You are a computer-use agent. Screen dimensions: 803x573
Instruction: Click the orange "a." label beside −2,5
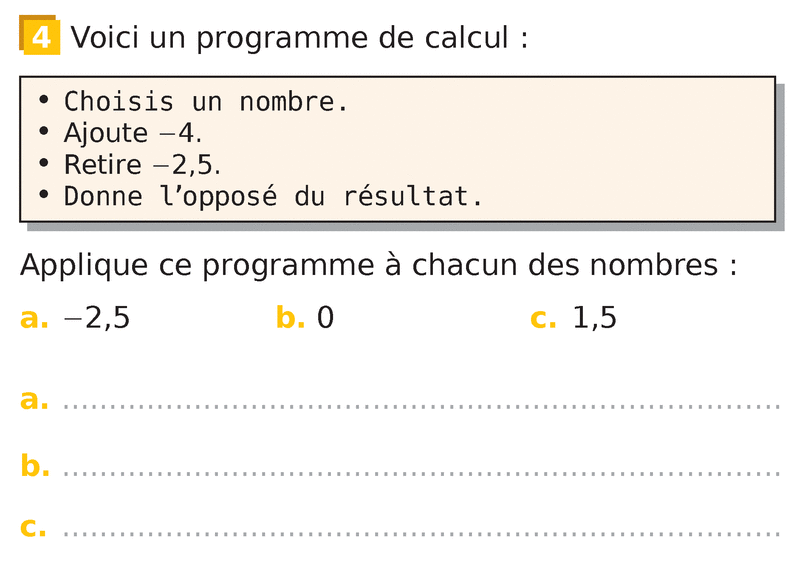(34, 319)
